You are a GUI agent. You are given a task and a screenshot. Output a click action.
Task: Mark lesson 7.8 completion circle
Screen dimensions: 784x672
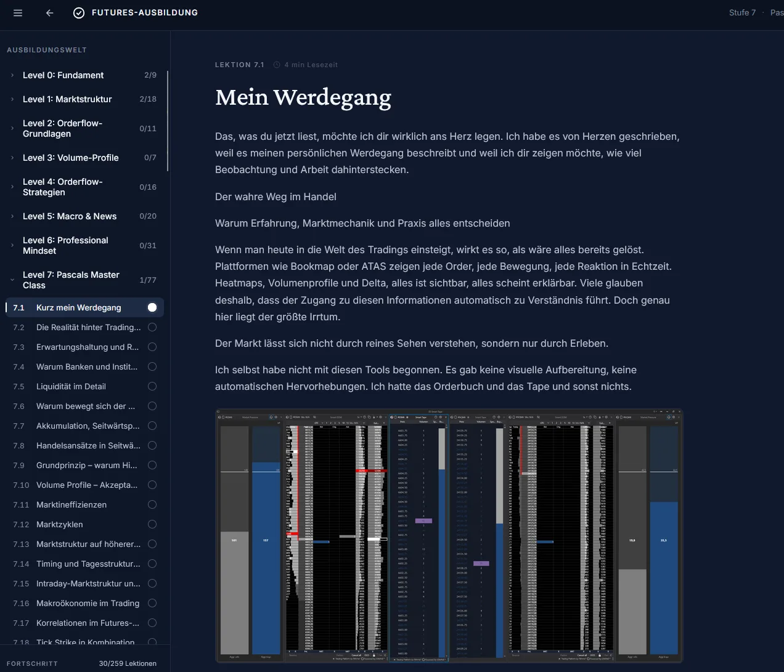coord(152,445)
